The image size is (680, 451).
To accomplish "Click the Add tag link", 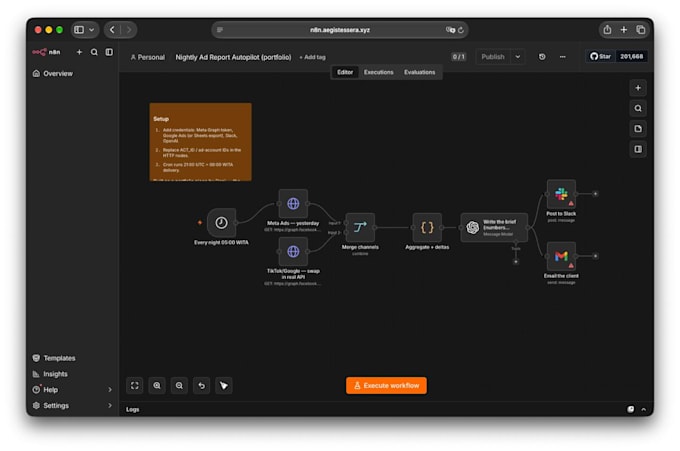I will (312, 57).
